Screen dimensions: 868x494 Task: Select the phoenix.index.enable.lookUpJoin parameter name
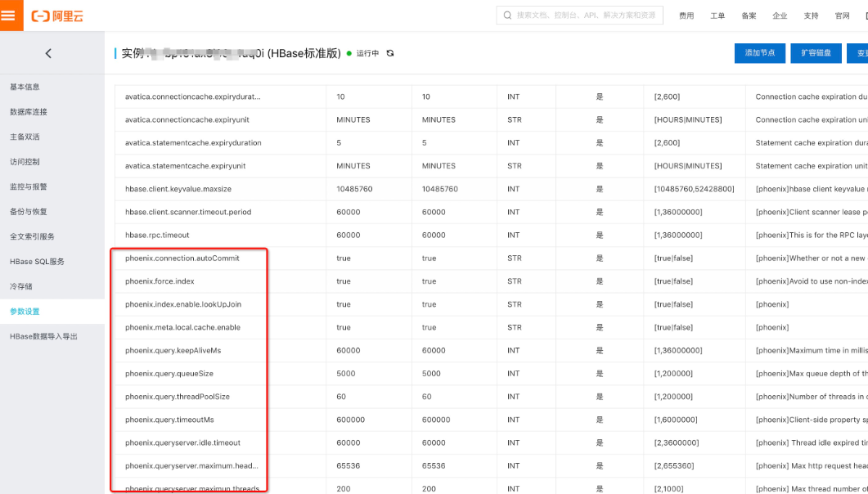[183, 304]
